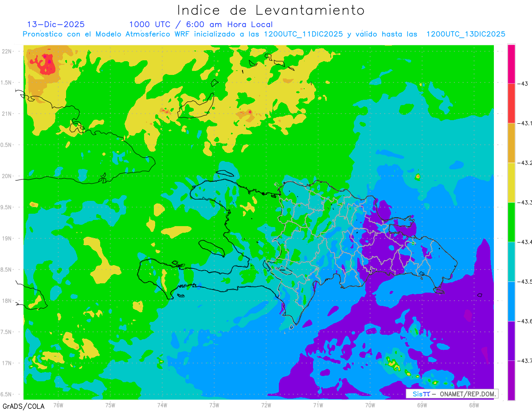Screen dimensions: 532x411
Task: Click the '21N' latitude label
Action: 8,114
